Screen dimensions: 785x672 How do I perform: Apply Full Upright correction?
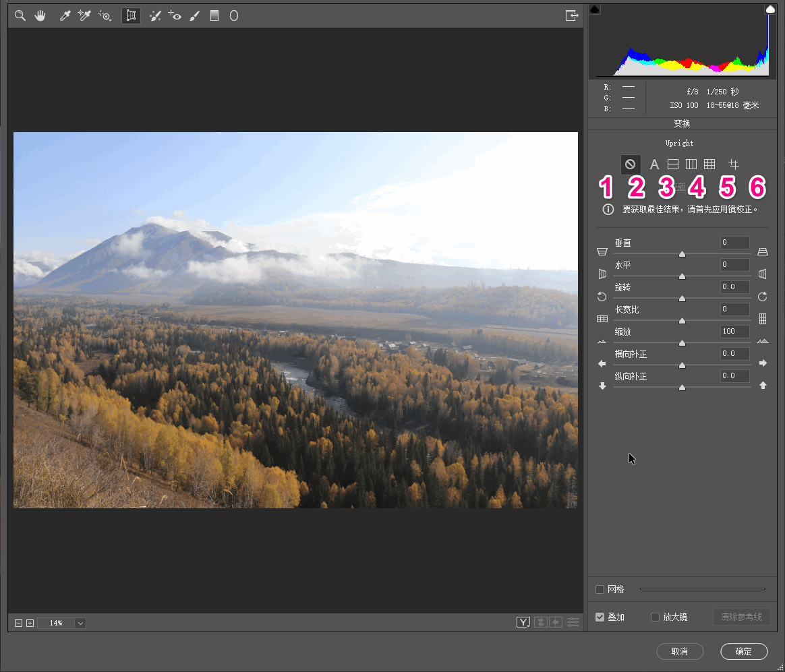coord(709,164)
